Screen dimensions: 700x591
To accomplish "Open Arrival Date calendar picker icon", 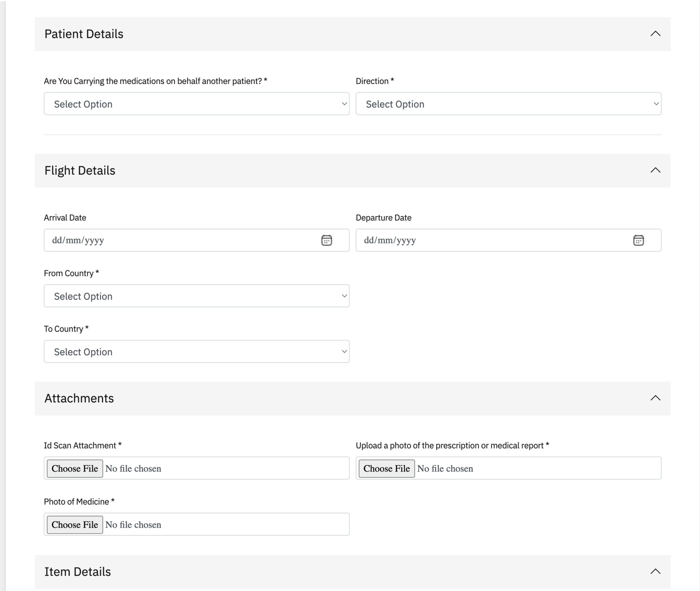I will coord(326,240).
